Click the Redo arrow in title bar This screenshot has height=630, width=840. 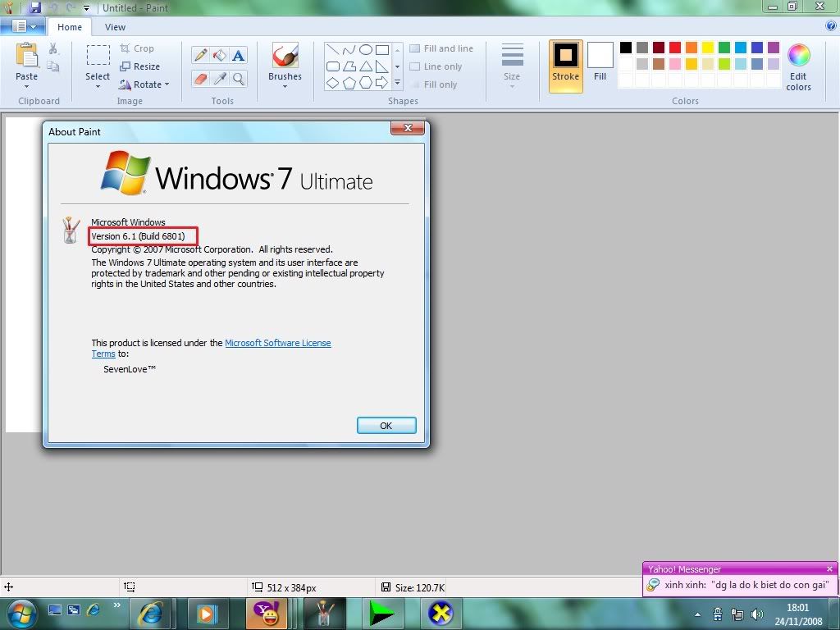click(71, 7)
